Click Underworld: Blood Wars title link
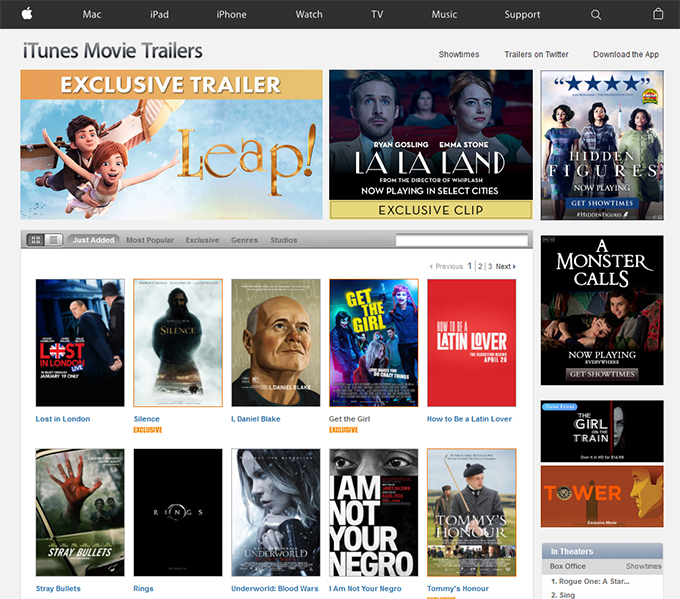680x599 pixels. click(x=275, y=589)
